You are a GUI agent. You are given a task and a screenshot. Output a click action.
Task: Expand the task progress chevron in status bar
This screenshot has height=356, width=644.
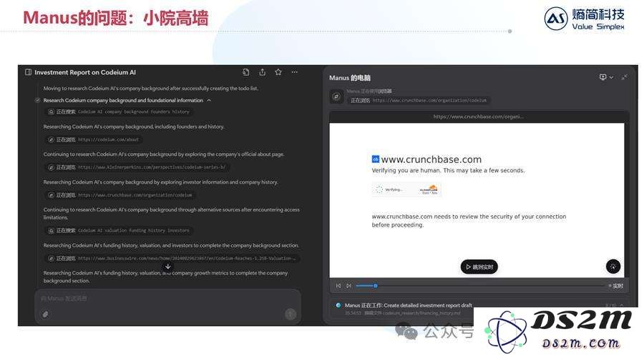622,305
